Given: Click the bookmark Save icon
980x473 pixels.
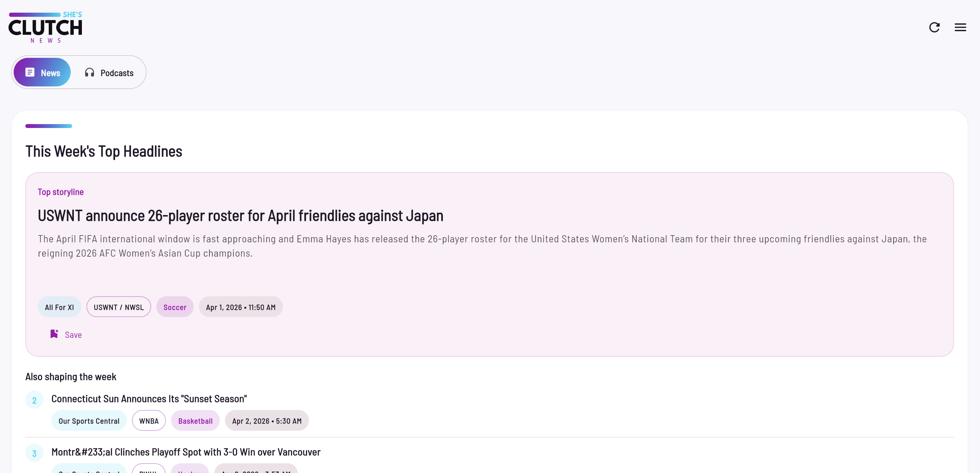Looking at the screenshot, I should tap(54, 334).
